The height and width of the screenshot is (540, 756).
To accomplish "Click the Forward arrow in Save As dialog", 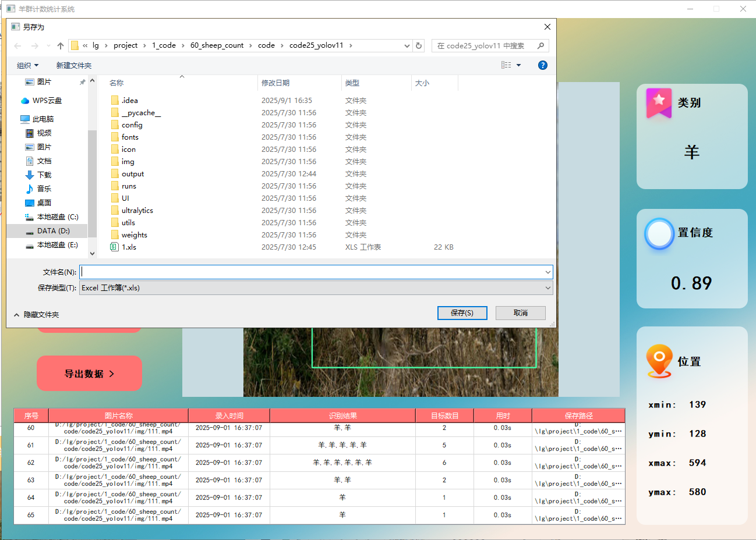I will (x=34, y=45).
